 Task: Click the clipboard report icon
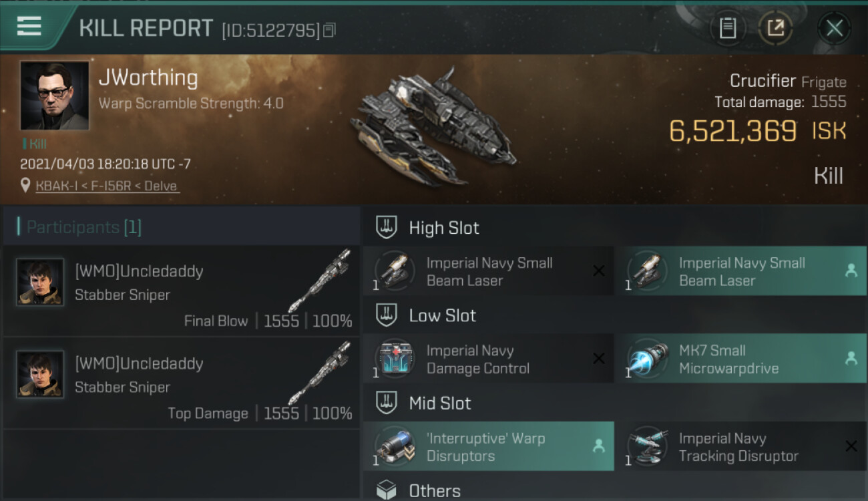point(727,28)
